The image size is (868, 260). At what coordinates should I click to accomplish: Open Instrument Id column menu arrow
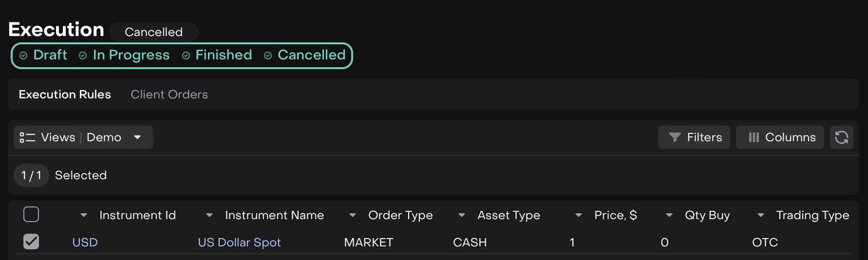point(84,215)
